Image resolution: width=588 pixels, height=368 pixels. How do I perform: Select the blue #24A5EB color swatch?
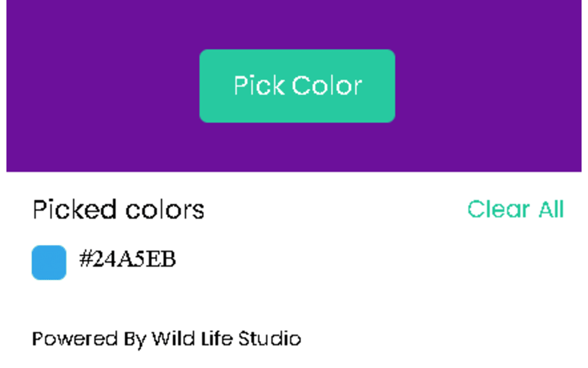49,262
